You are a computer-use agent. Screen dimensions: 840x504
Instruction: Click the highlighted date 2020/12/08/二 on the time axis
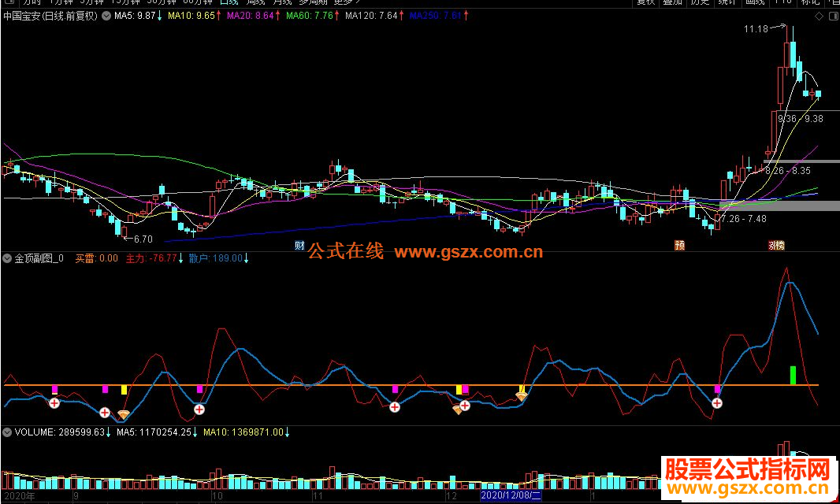coord(511,495)
